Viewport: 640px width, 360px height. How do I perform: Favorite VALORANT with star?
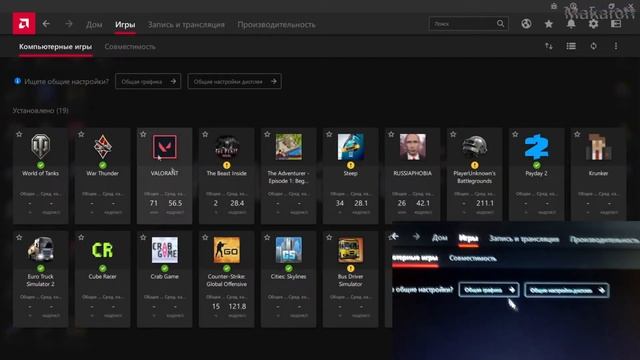(143, 134)
